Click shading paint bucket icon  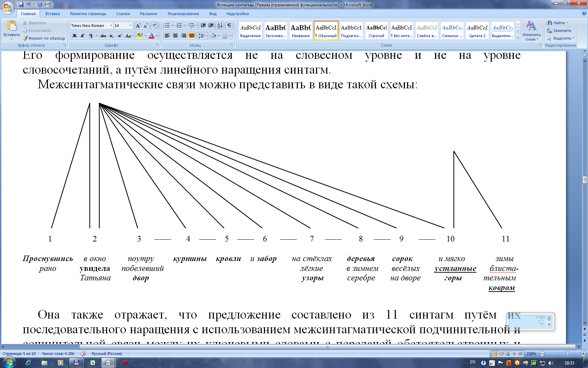213,36
